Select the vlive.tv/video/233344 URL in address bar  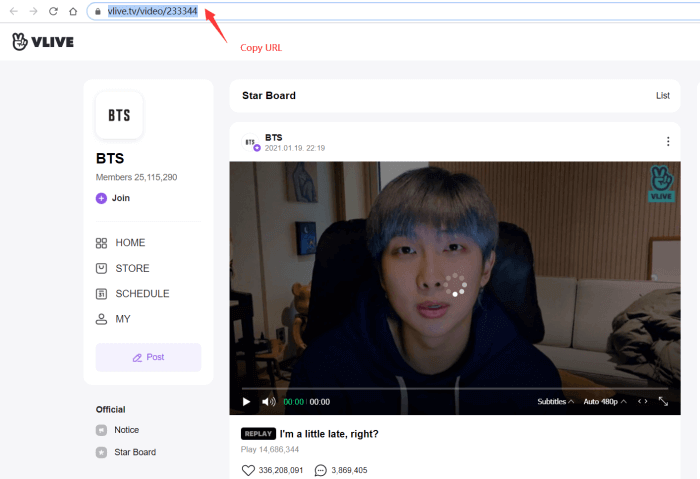pos(152,11)
